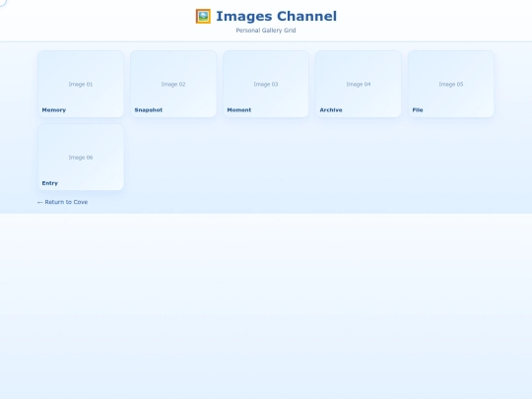Open the Entry image card
The image size is (532, 399).
click(x=81, y=157)
